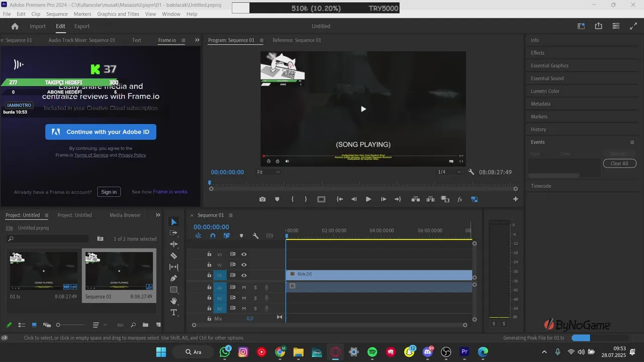The width and height of the screenshot is (644, 362).
Task: Open Frame.io panel menu
Action: (x=183, y=40)
